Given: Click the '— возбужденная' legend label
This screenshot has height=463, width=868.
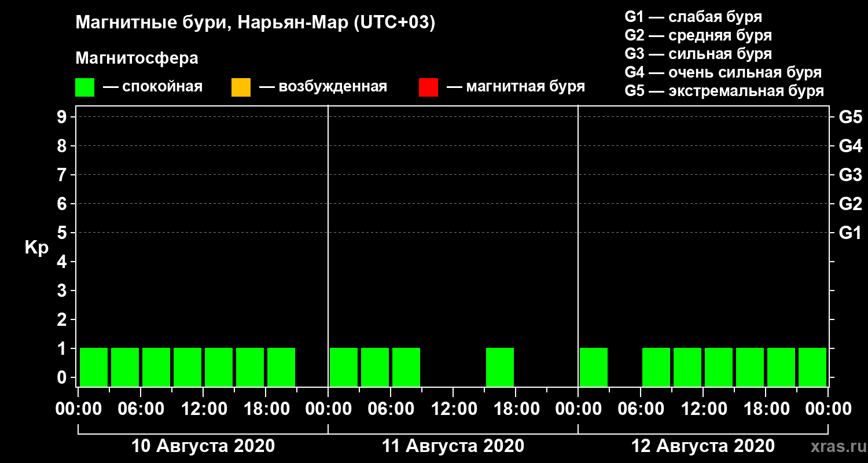Looking at the screenshot, I should tap(323, 87).
